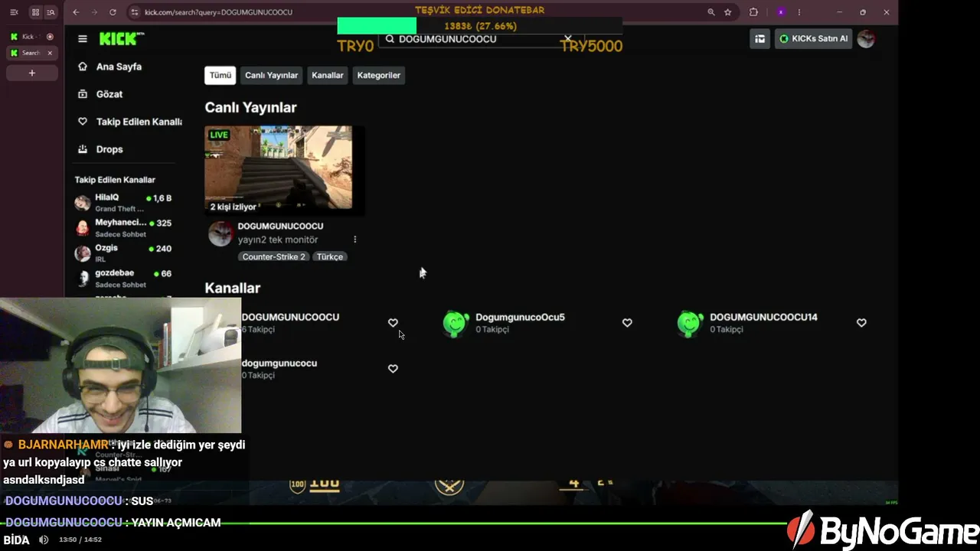Click the Ana Sayfa home icon

(x=83, y=67)
